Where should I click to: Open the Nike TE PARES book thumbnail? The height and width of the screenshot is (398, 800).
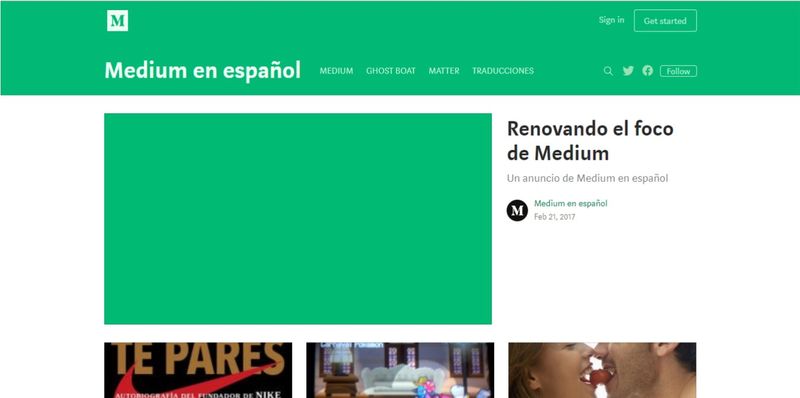tap(198, 370)
